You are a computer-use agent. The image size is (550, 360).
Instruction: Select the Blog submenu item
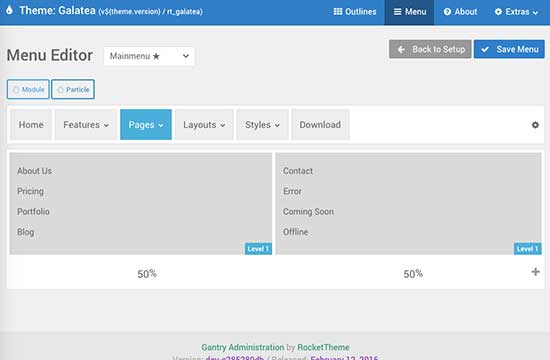[26, 232]
